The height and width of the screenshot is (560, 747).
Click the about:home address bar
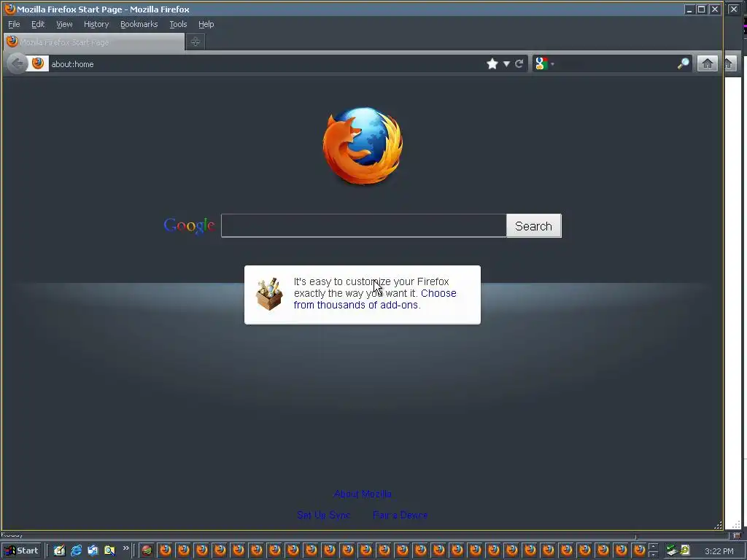[267, 64]
